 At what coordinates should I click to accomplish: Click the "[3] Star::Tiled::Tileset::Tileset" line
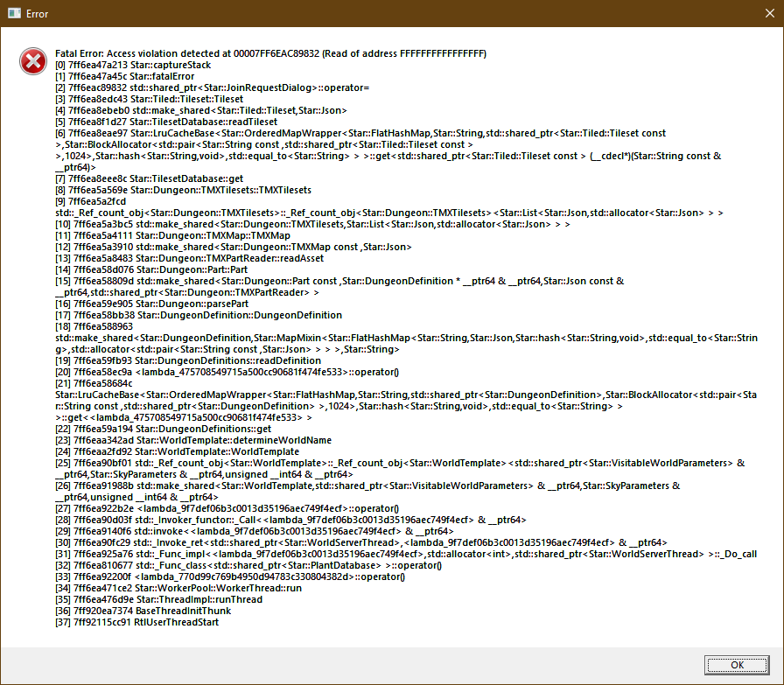149,99
